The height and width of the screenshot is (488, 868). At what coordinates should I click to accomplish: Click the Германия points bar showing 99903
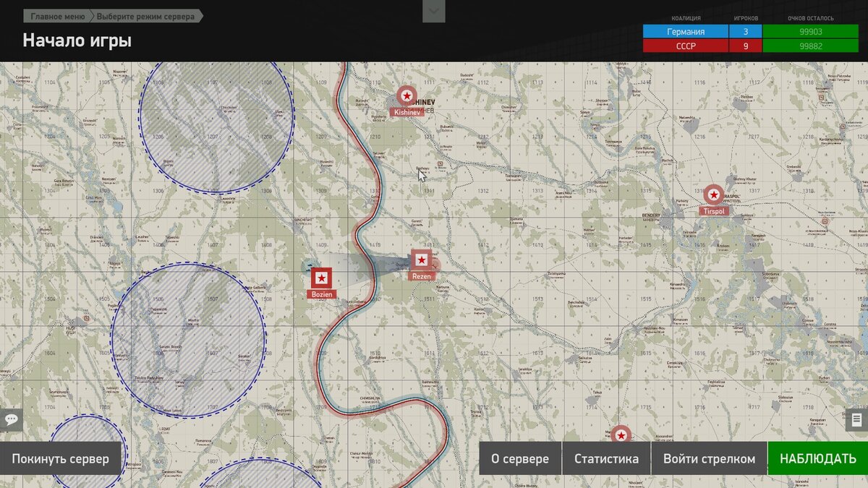(x=809, y=32)
